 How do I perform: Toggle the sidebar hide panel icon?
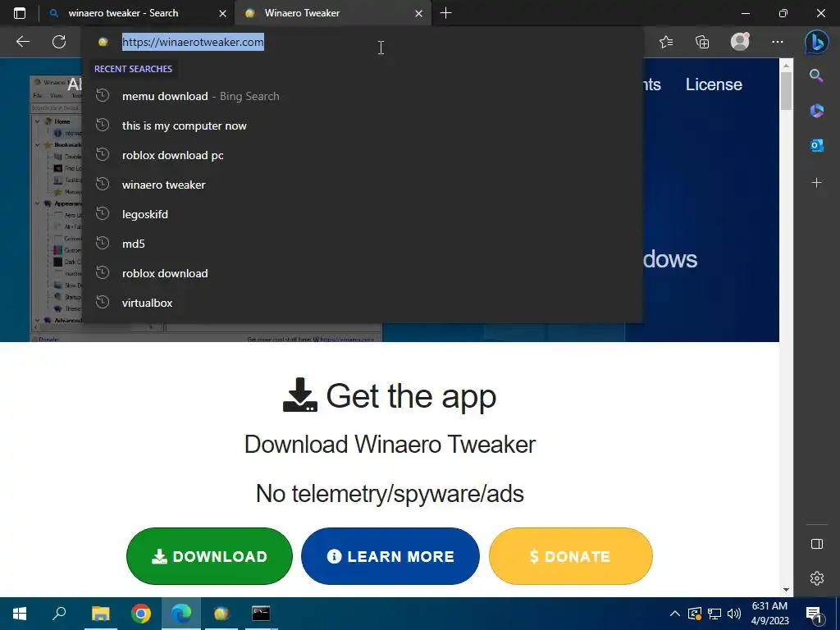pyautogui.click(x=816, y=544)
